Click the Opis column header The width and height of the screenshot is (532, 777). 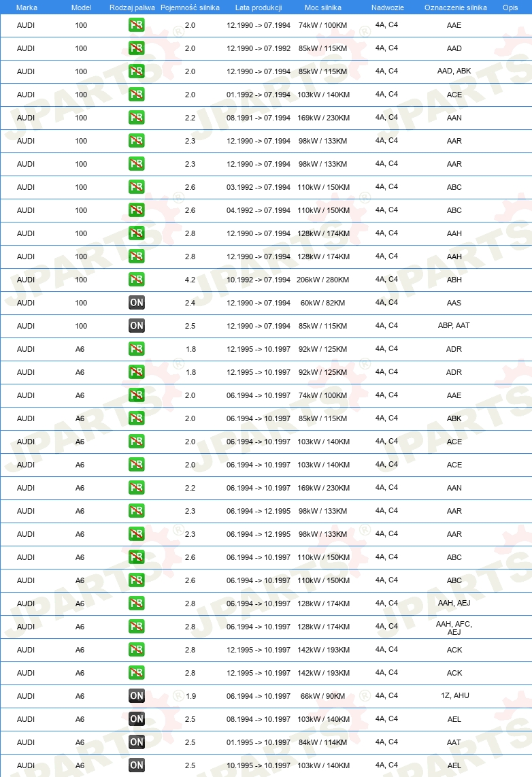click(510, 7)
